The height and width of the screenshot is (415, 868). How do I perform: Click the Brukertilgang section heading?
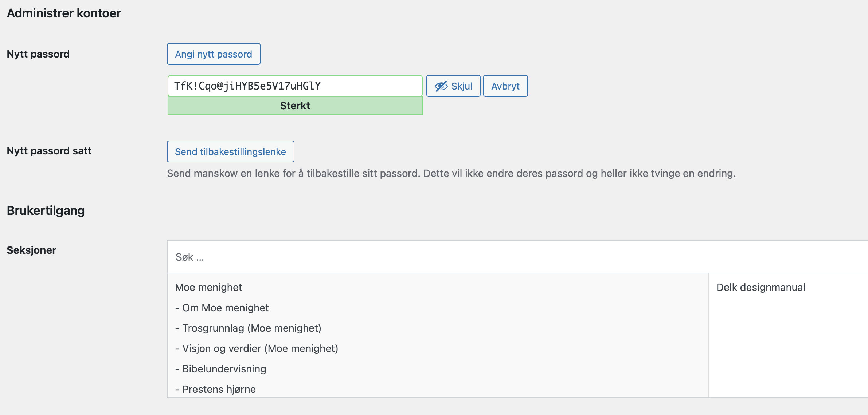[46, 210]
